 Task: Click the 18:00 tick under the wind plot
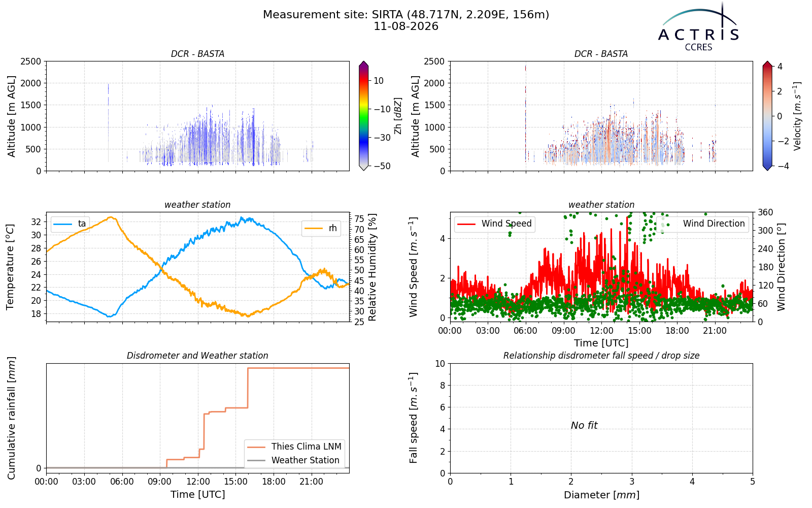coord(677,331)
